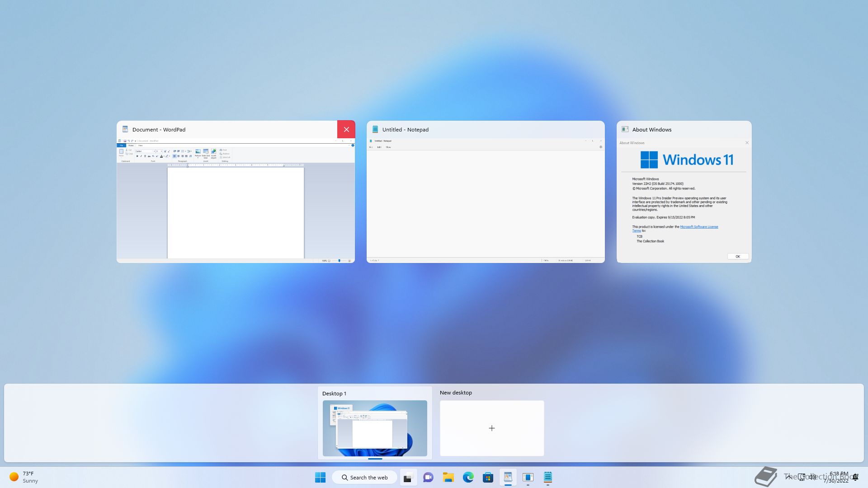868x488 pixels.
Task: Click the New desktop label
Action: [x=456, y=393]
